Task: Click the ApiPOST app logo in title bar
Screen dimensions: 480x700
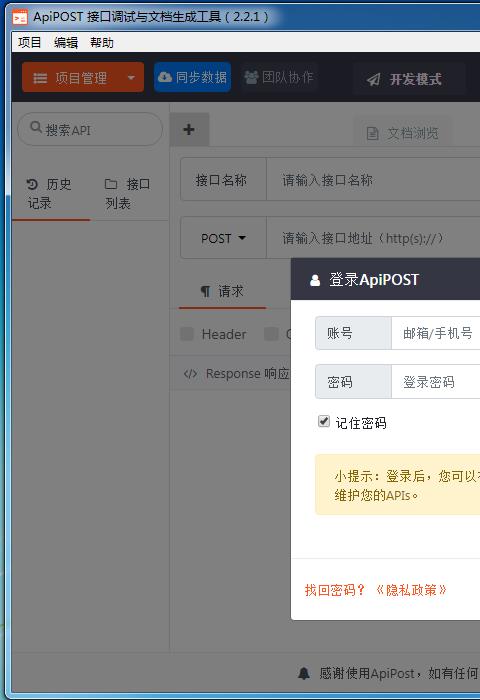Action: coord(20,17)
